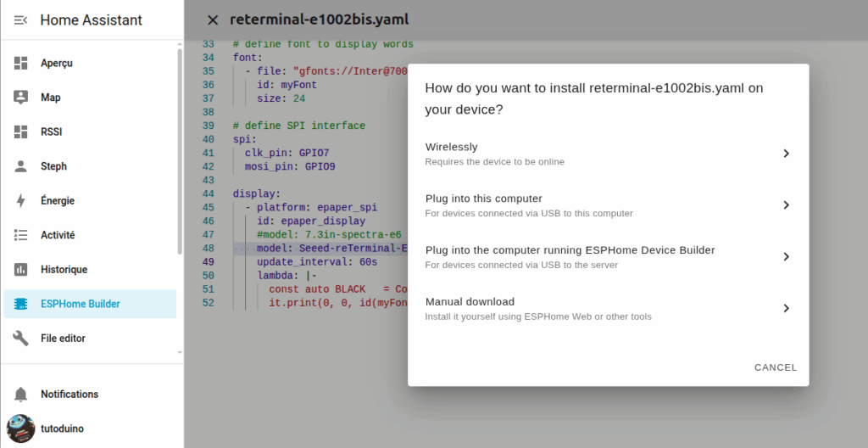The width and height of the screenshot is (868, 448).
Task: Click the Énergie lightning bolt icon
Action: [21, 201]
